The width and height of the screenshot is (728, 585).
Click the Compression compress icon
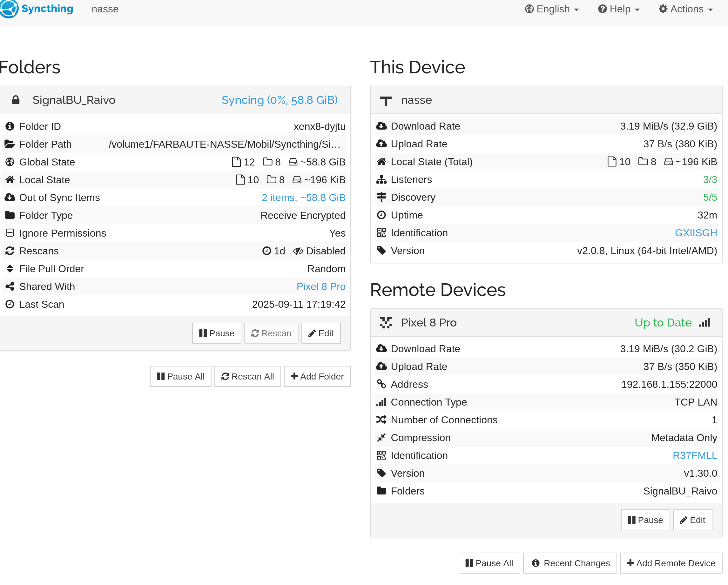(381, 438)
